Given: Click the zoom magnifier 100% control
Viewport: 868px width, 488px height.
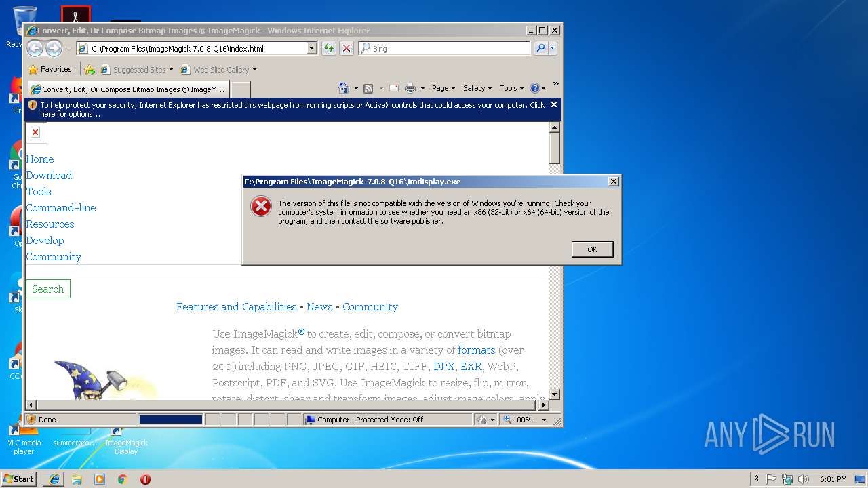Looking at the screenshot, I should click(519, 420).
